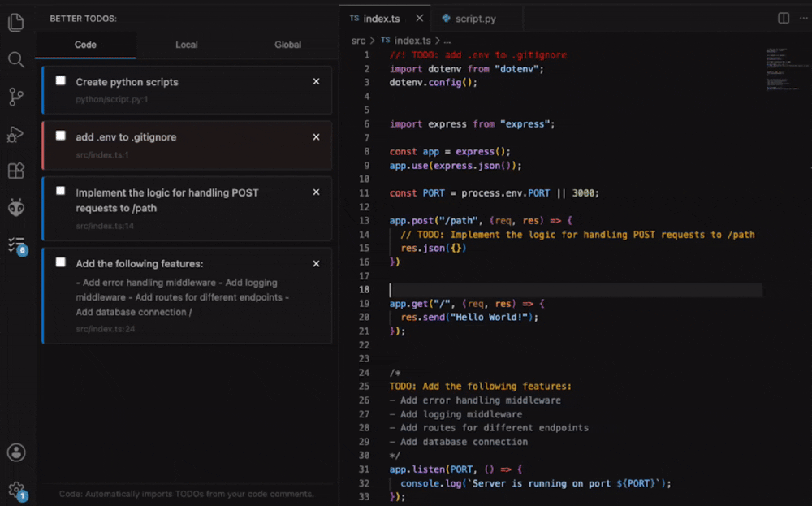Open the editor More Actions ellipsis
Image resolution: width=812 pixels, height=506 pixels.
[x=803, y=18]
